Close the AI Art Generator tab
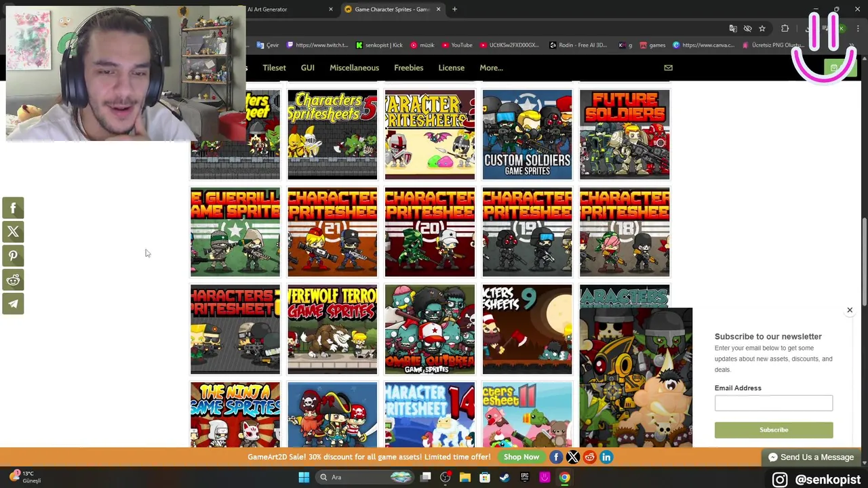This screenshot has height=488, width=868. [331, 9]
